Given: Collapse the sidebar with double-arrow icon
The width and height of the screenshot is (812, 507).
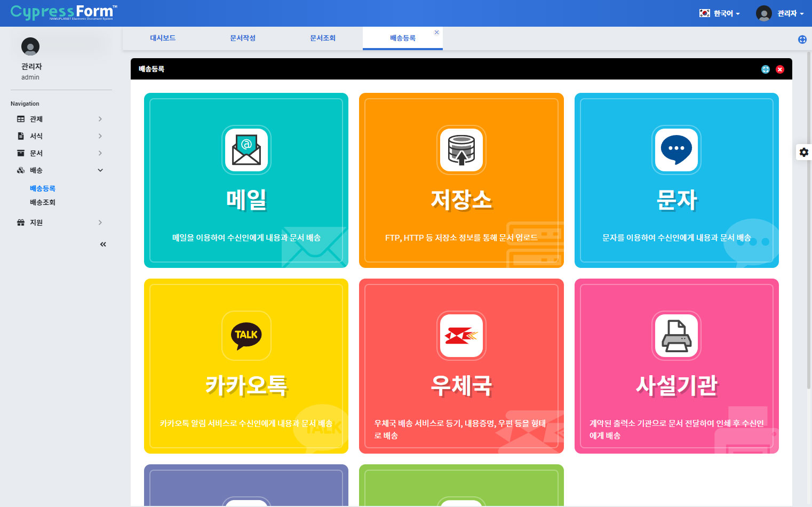Looking at the screenshot, I should coord(103,244).
